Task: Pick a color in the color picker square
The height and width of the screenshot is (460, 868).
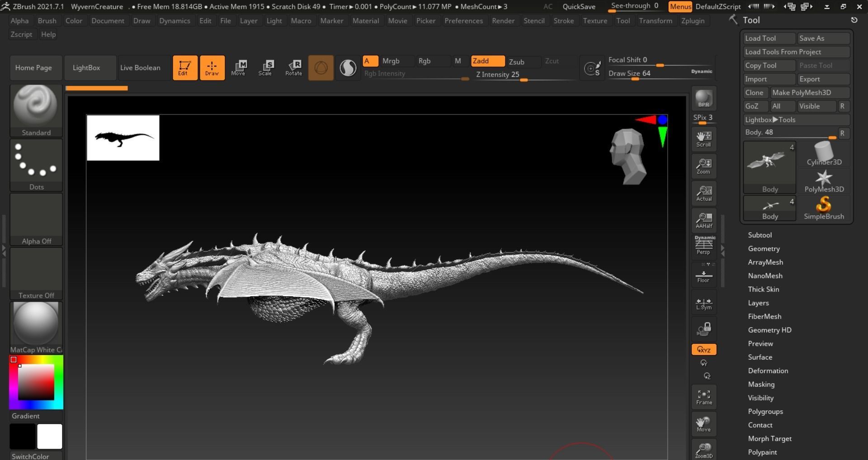Action: [x=36, y=382]
